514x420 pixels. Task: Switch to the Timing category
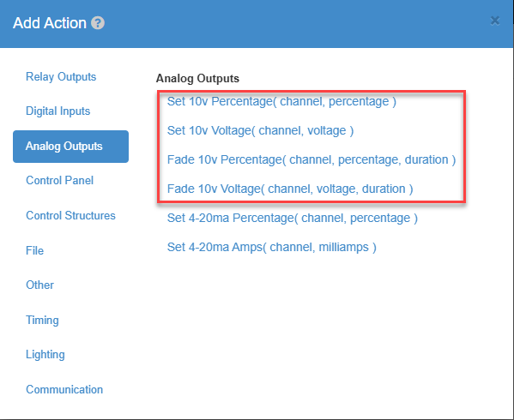pyautogui.click(x=42, y=320)
